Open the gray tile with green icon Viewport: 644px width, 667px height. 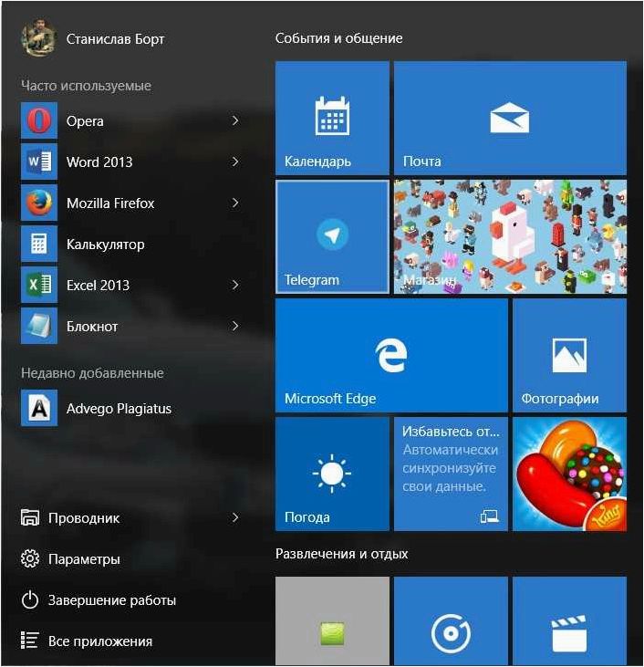coord(332,621)
